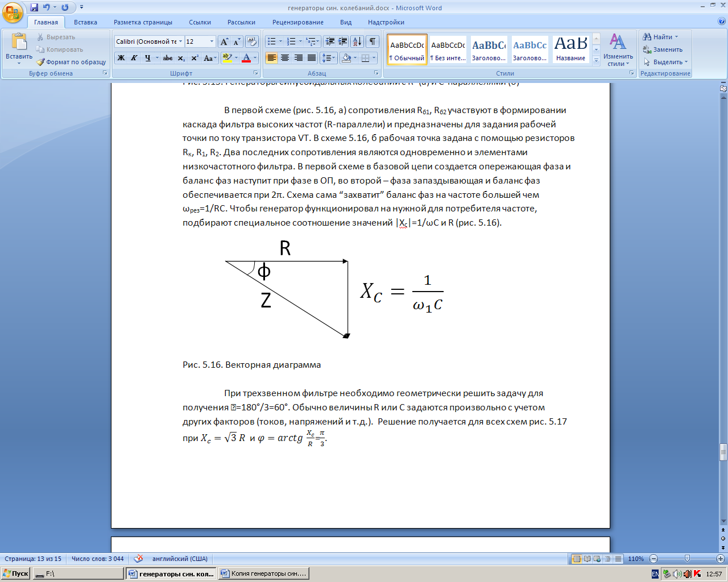The height and width of the screenshot is (582, 728).
Task: Cut selection with Вырезать
Action: 56,37
